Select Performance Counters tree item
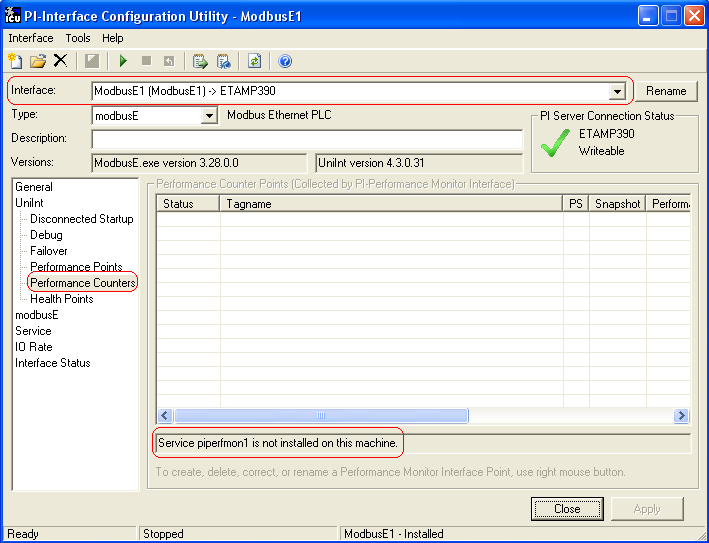 pyautogui.click(x=83, y=283)
